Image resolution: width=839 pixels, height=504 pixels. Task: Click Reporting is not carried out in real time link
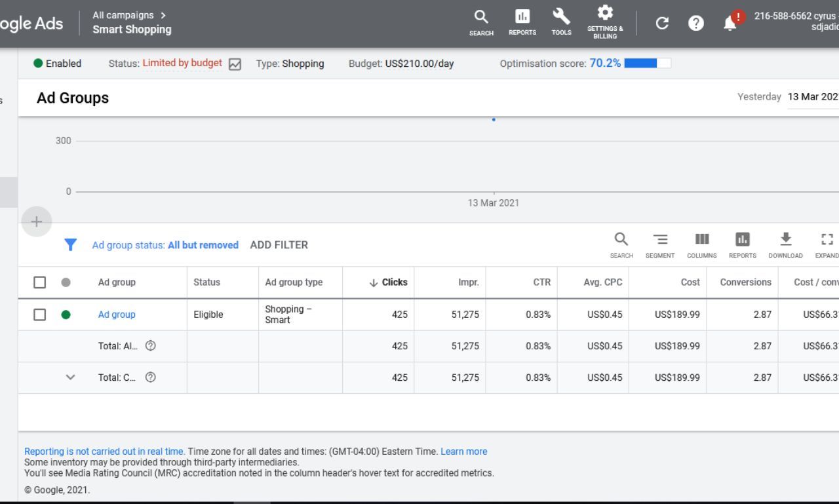click(104, 452)
